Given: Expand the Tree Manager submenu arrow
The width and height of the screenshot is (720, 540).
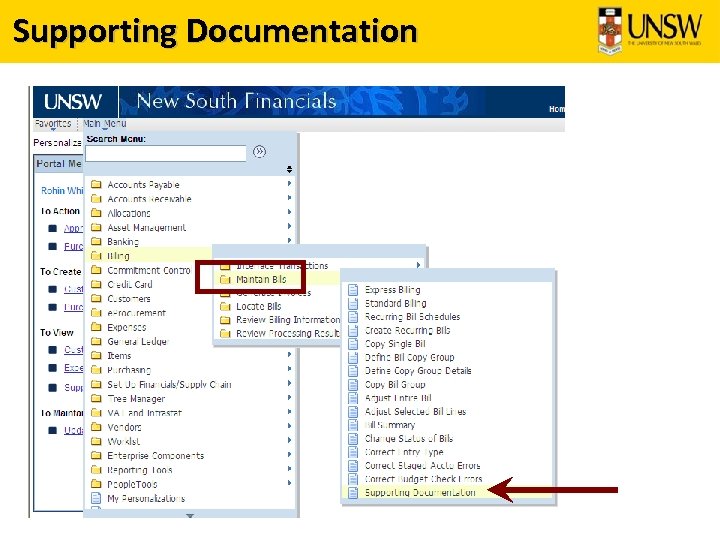Looking at the screenshot, I should pos(289,398).
